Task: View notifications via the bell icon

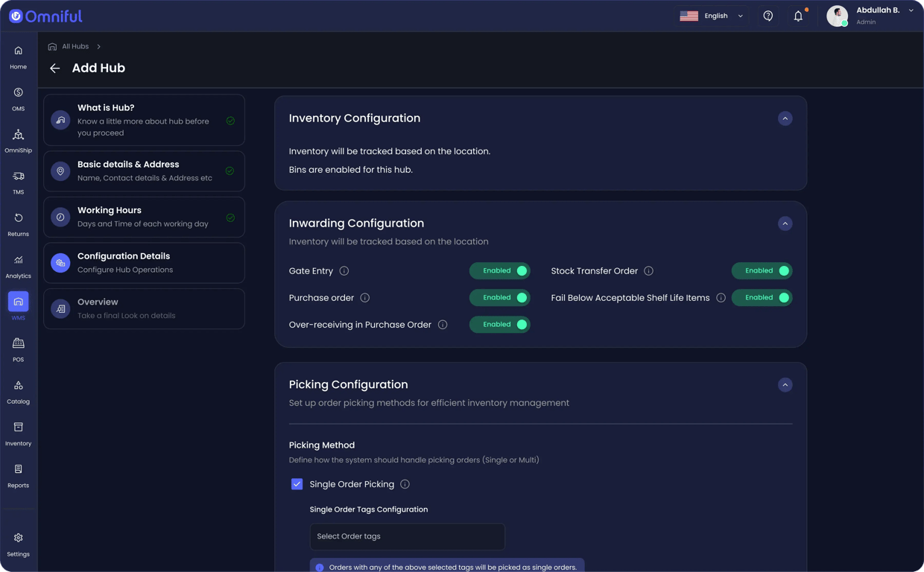Action: click(798, 16)
